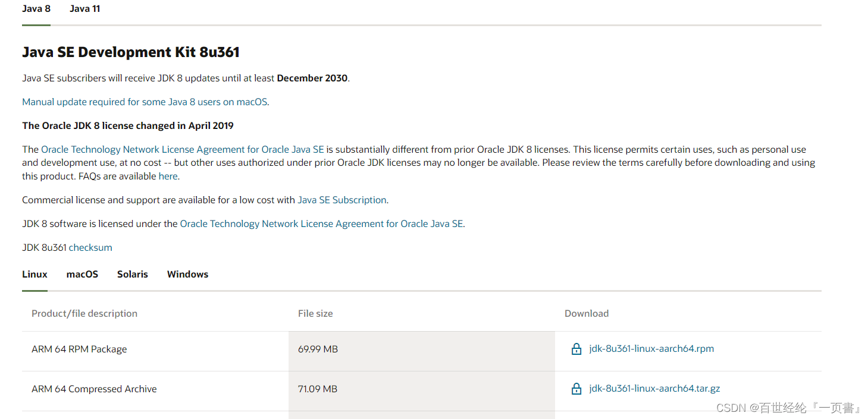Click the 'Download' column header
Image resolution: width=868 pixels, height=419 pixels.
[x=587, y=313]
